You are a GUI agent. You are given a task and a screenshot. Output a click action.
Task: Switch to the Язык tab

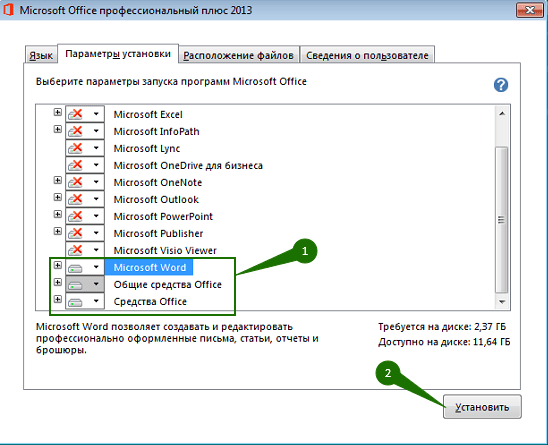[41, 55]
